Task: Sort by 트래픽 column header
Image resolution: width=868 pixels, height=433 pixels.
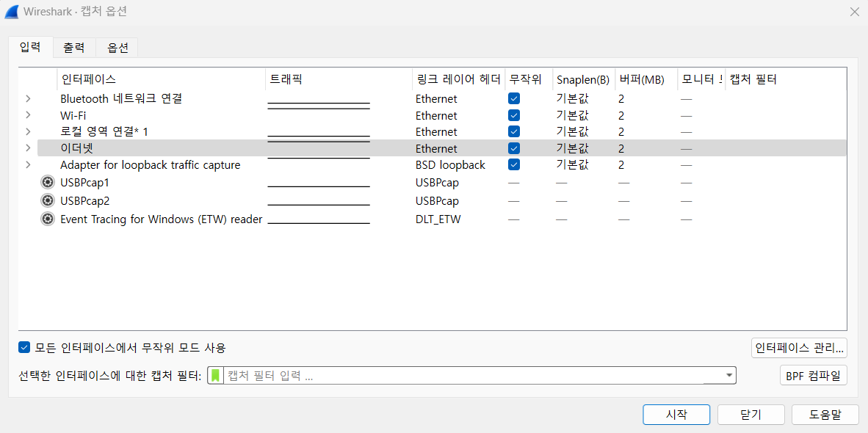Action: point(339,79)
